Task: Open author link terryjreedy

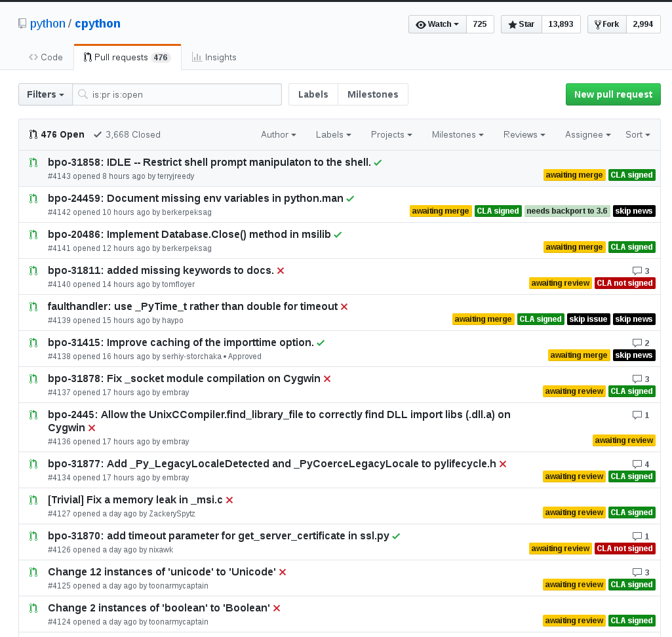Action: click(176, 176)
